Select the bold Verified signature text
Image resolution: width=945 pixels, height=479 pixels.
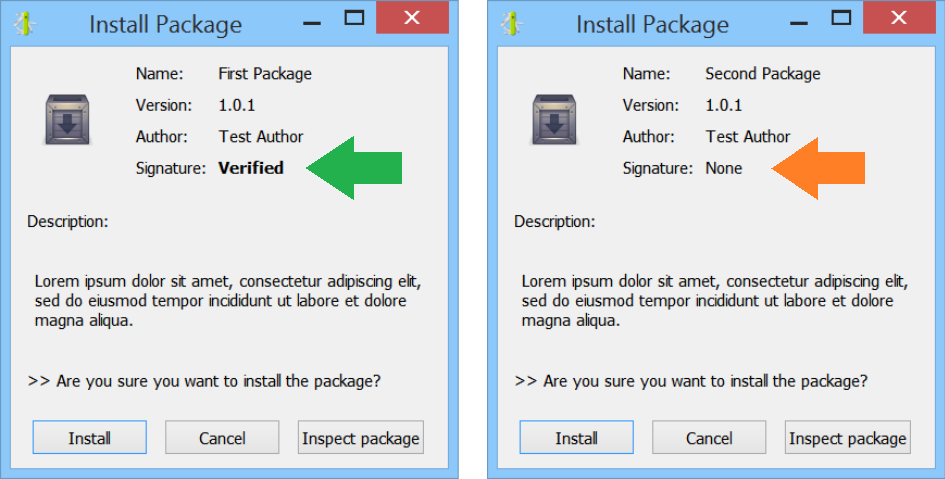pyautogui.click(x=251, y=167)
